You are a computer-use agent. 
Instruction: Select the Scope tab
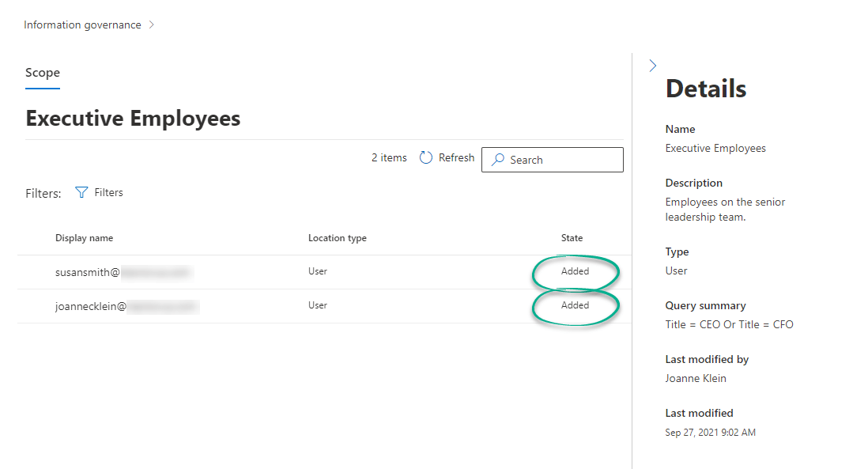click(42, 72)
